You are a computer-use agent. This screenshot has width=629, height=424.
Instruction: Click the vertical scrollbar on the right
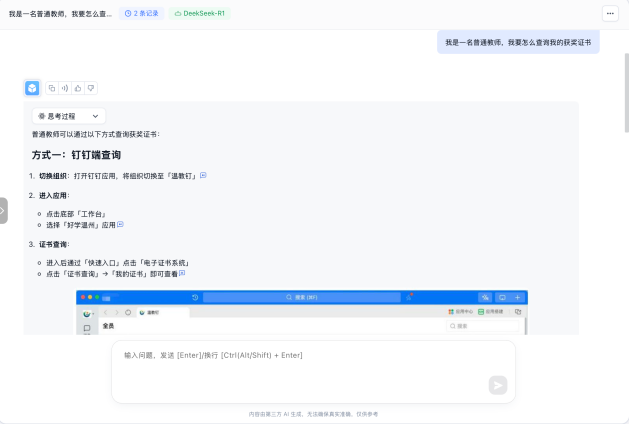pos(627,92)
